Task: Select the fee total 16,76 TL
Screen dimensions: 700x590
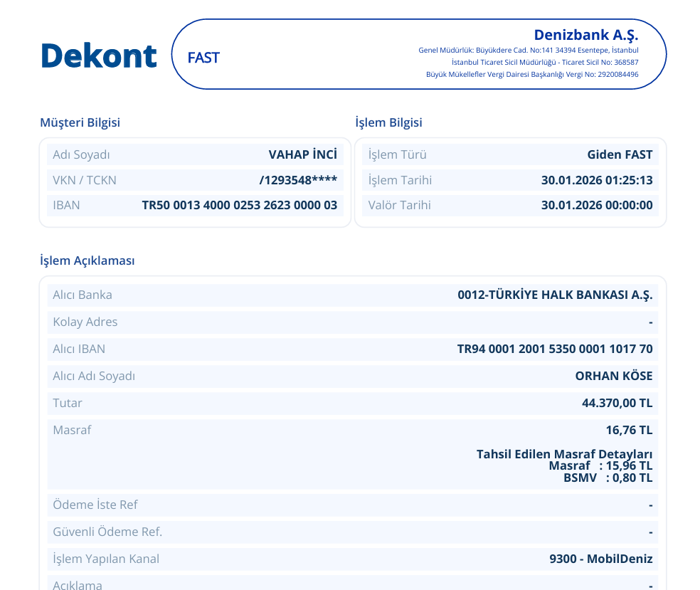Action: [x=629, y=430]
